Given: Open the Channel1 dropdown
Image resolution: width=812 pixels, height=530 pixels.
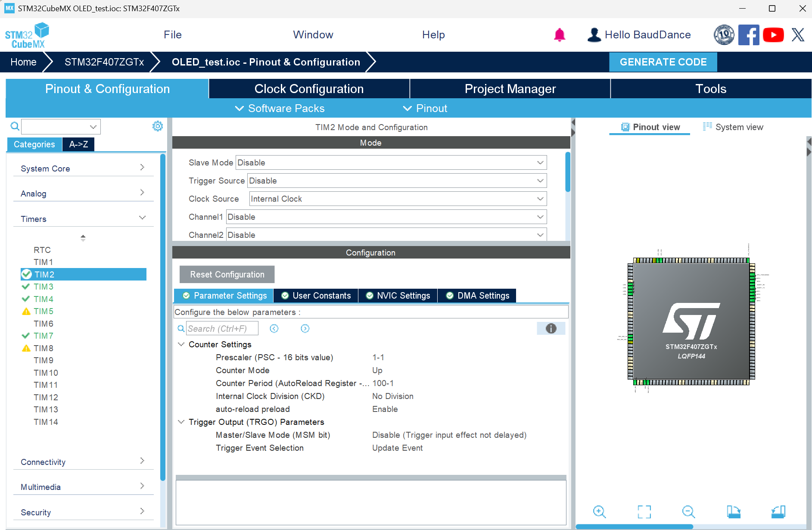Looking at the screenshot, I should pos(386,217).
